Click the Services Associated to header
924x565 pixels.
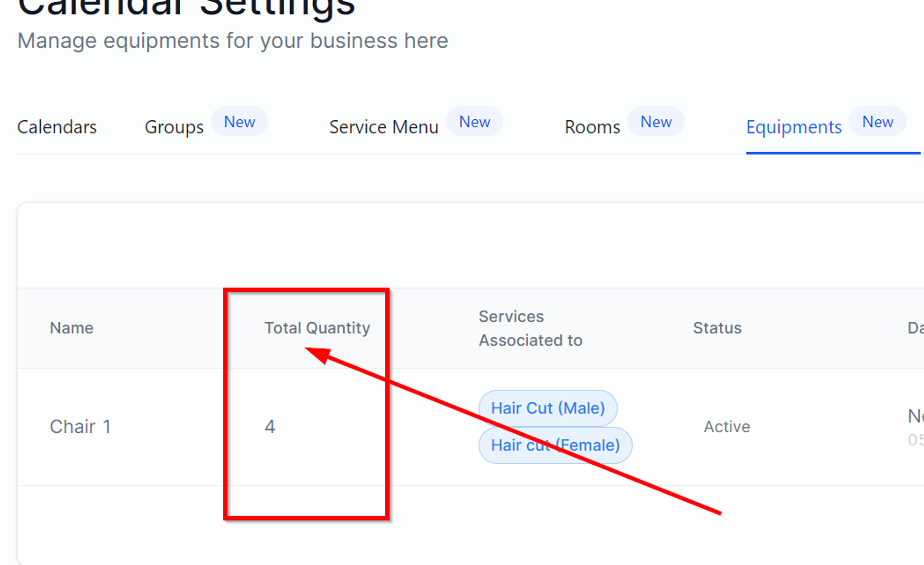(530, 328)
